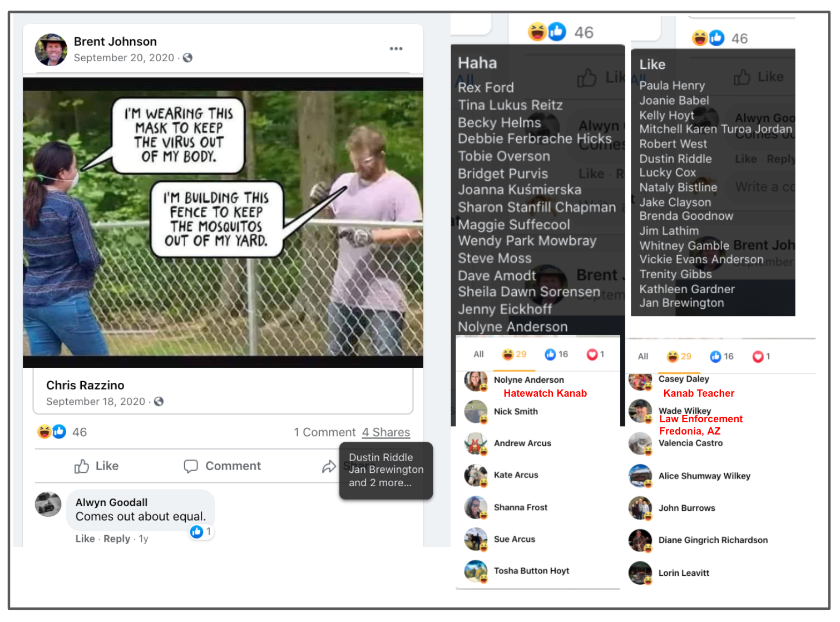Select the Love 1 tab in right reaction list
This screenshot has width=840, height=622.
761,357
